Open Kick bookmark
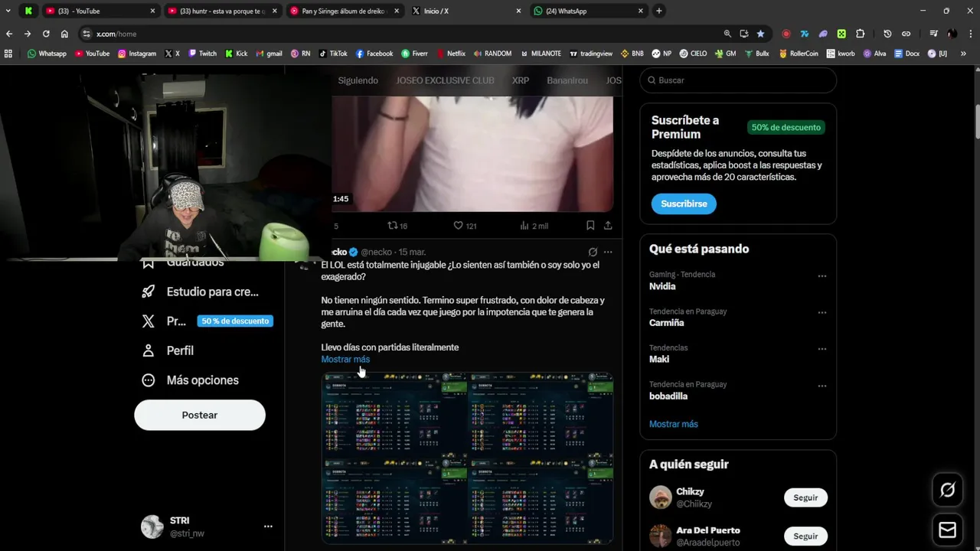Viewport: 980px width, 551px height. [236, 54]
